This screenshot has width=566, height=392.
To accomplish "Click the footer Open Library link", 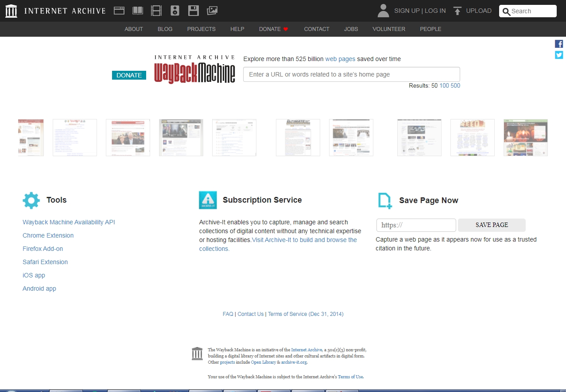I will coord(264,362).
